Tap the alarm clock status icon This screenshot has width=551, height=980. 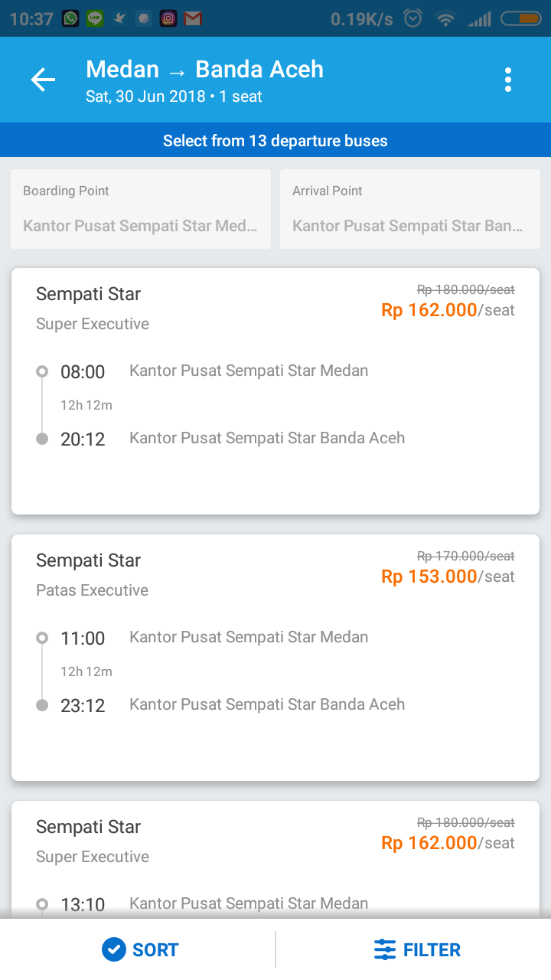click(x=413, y=18)
